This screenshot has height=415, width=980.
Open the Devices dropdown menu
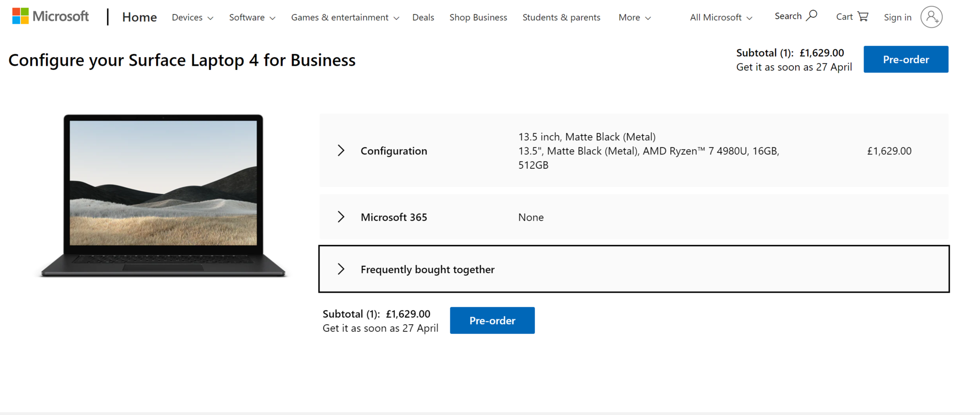[192, 17]
